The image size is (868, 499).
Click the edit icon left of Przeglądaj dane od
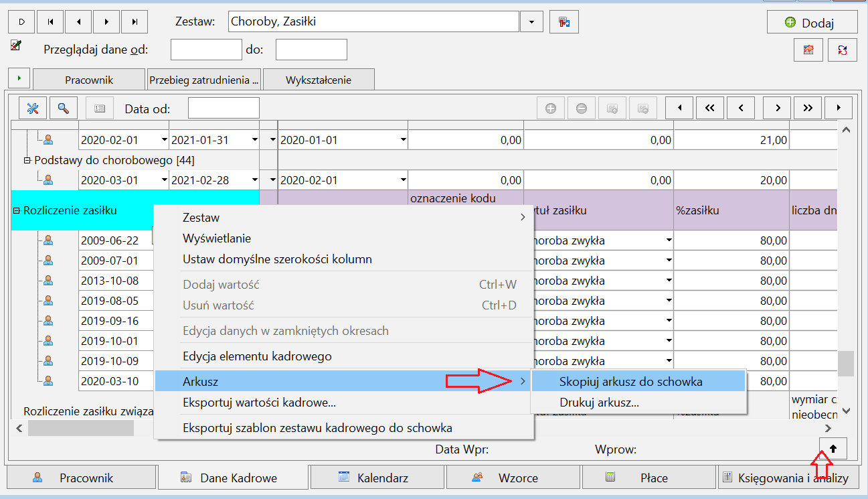[x=16, y=46]
